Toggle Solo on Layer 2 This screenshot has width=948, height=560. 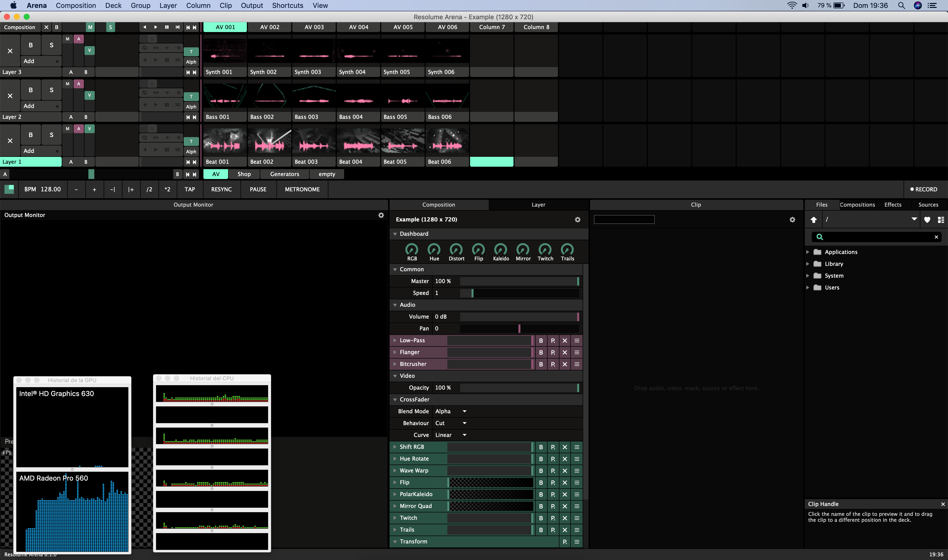51,90
